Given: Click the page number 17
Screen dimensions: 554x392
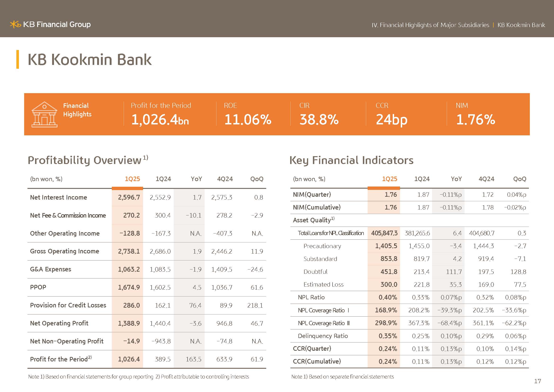Looking at the screenshot, I should pos(537,381).
